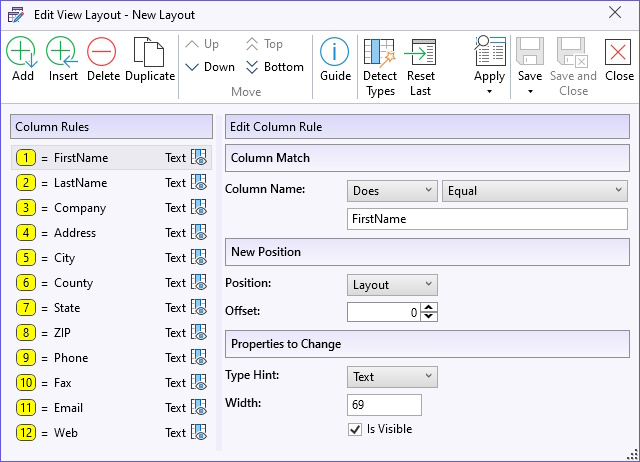Toggle visibility icon for Address rule
Viewport: 640px width, 462px height.
click(x=199, y=232)
